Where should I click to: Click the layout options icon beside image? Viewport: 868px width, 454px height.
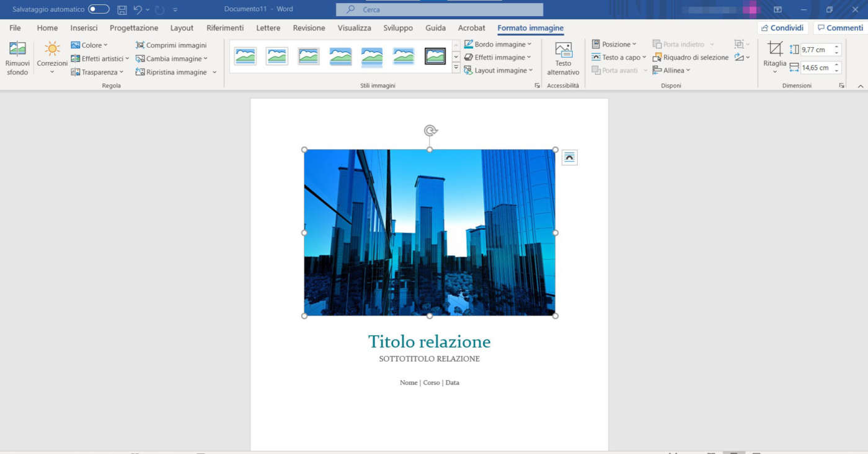tap(569, 157)
